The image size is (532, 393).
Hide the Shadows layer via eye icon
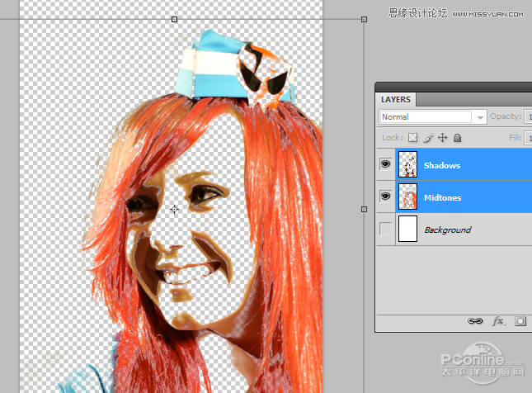pyautogui.click(x=385, y=165)
